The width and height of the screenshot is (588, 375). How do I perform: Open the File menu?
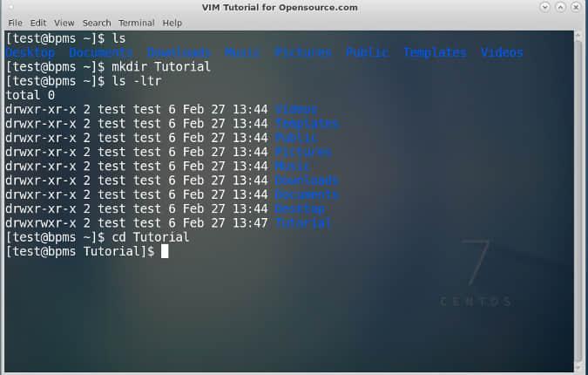(x=15, y=23)
